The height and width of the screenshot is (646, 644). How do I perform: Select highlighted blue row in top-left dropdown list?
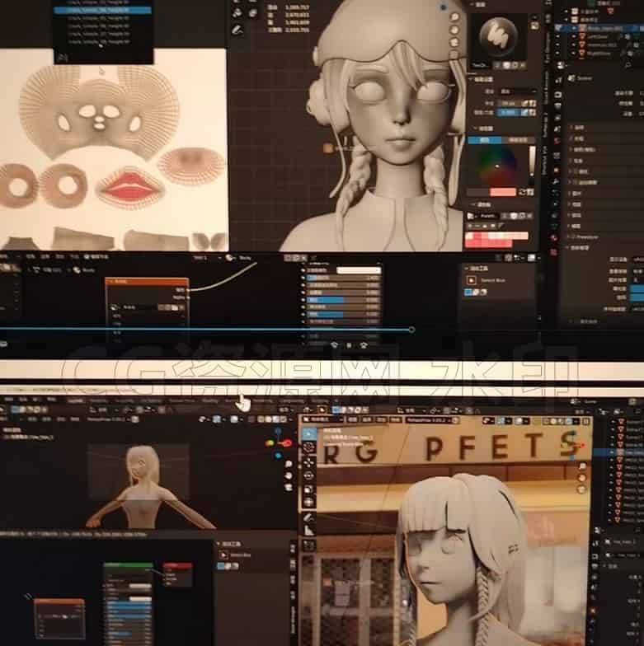coord(102,10)
